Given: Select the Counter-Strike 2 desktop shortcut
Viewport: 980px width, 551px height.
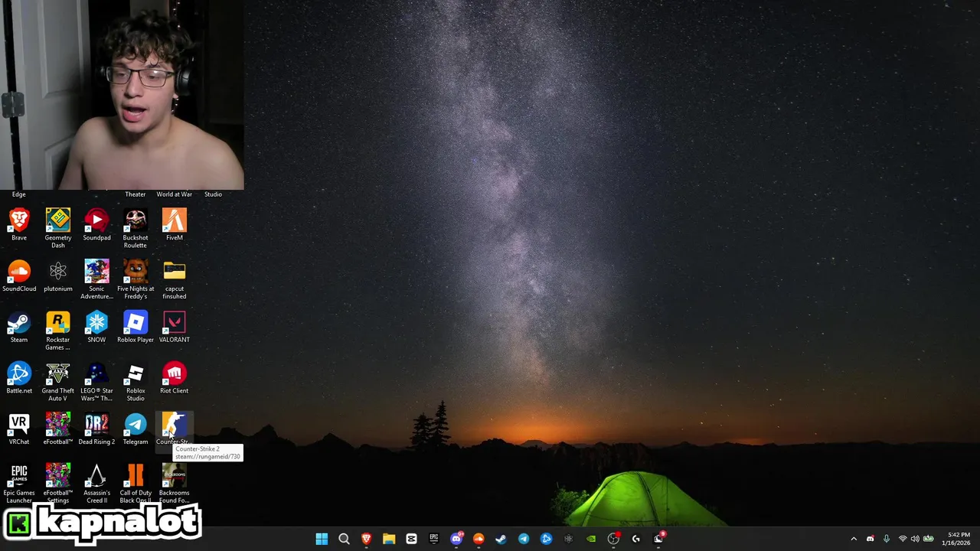Looking at the screenshot, I should pos(175,429).
